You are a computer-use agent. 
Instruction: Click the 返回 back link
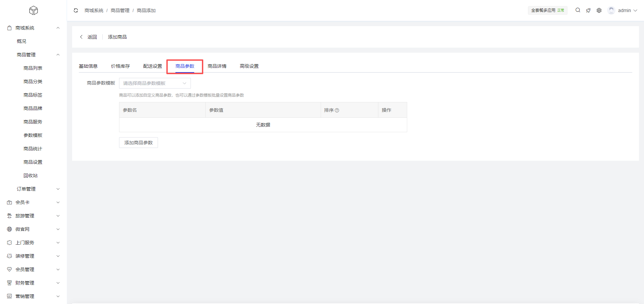[92, 37]
